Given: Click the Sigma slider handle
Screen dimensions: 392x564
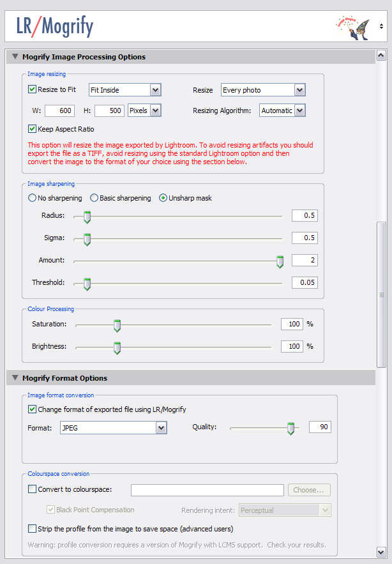Looking at the screenshot, I should click(x=87, y=240).
